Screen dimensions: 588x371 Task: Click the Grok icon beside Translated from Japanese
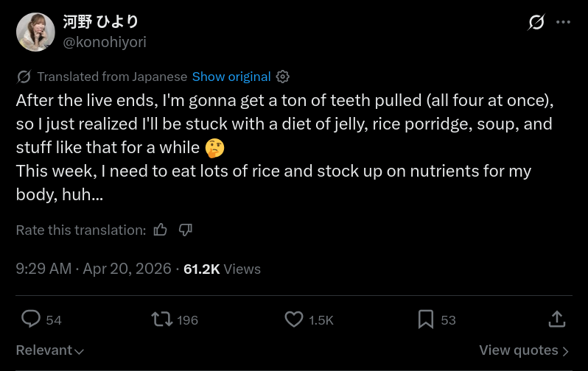[24, 77]
